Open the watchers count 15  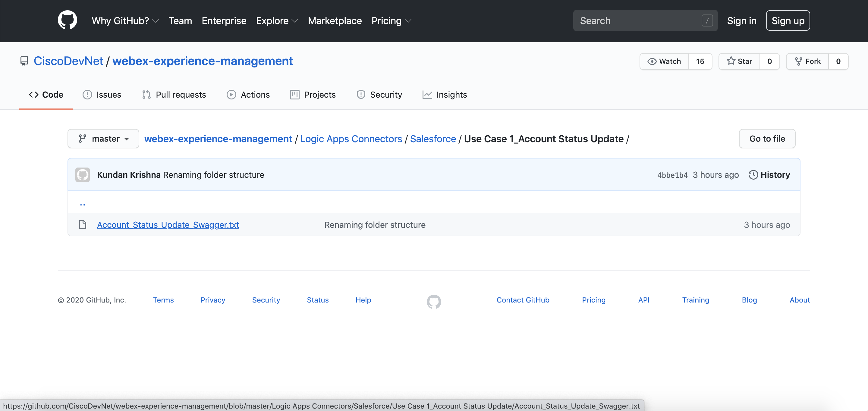click(x=700, y=61)
